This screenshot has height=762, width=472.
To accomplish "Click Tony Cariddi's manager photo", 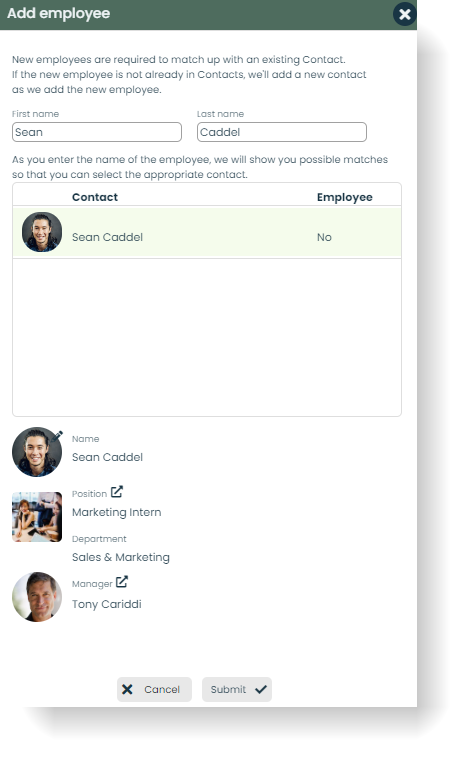I will pos(37,597).
